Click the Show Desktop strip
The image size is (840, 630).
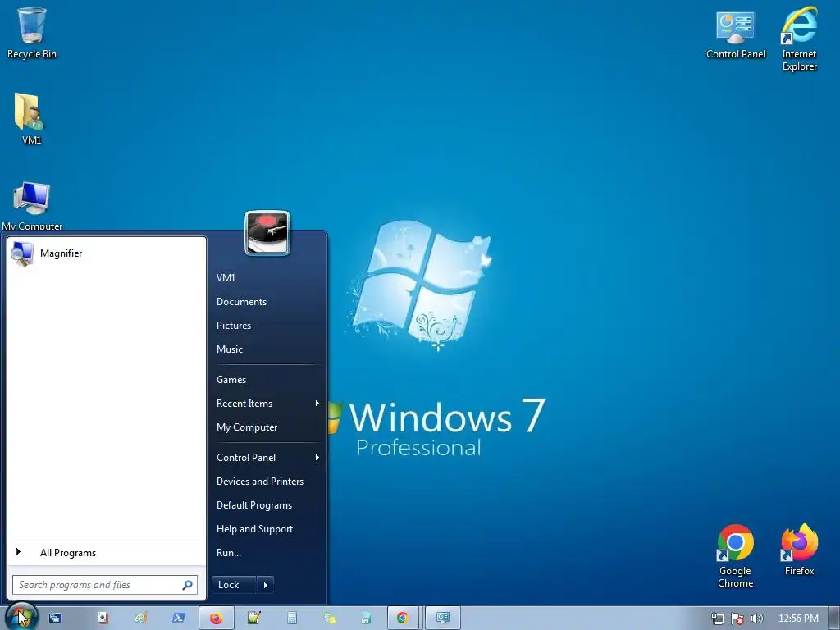pyautogui.click(x=834, y=619)
